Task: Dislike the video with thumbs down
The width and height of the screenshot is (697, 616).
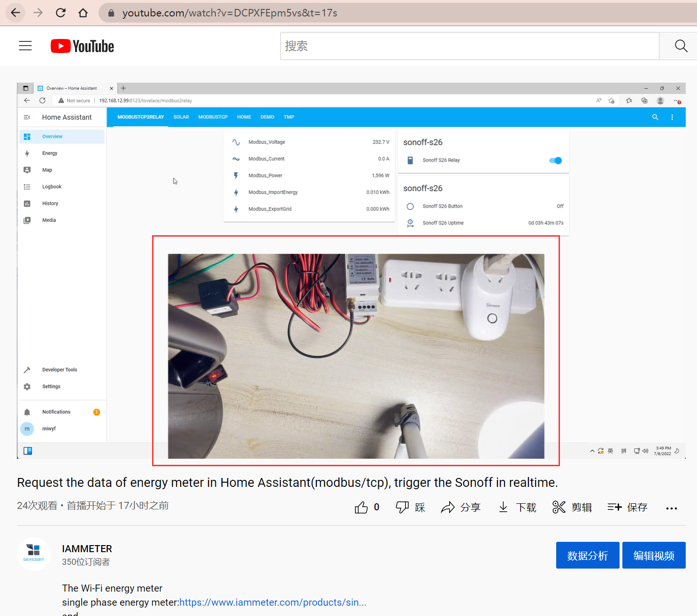Action: coord(402,508)
